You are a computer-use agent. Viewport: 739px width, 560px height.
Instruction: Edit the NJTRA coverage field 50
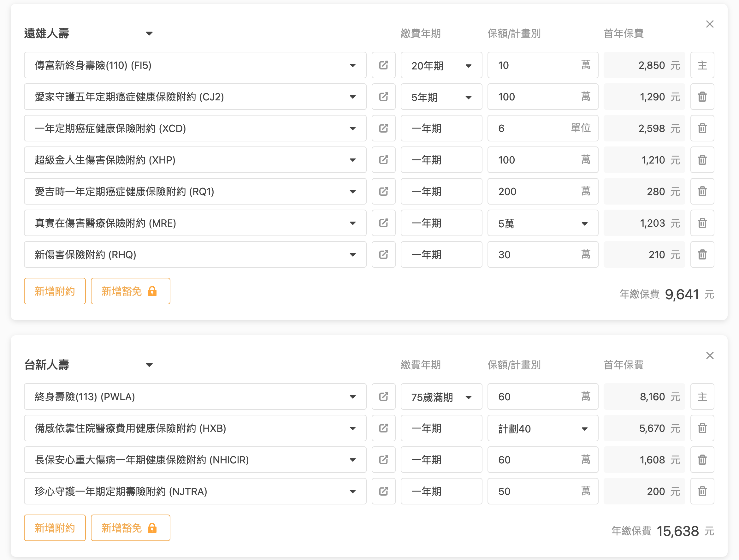(542, 491)
